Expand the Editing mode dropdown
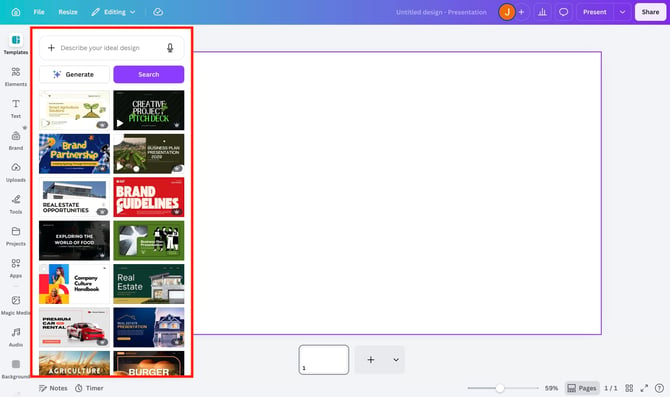Screen dimensions: 670x397 tap(113, 12)
